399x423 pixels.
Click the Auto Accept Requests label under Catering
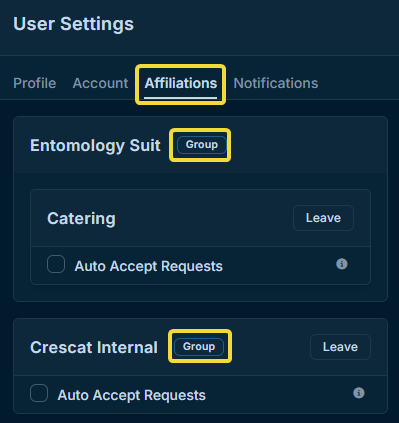pos(148,266)
